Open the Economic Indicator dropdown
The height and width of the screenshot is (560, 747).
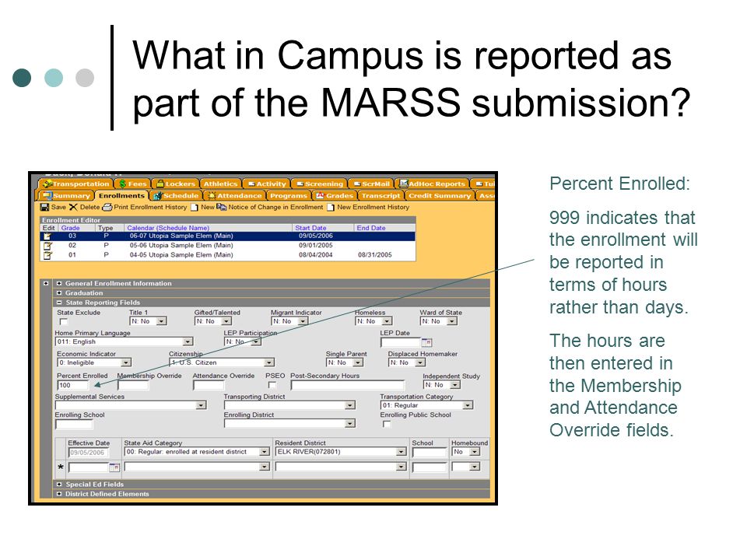tap(126, 363)
